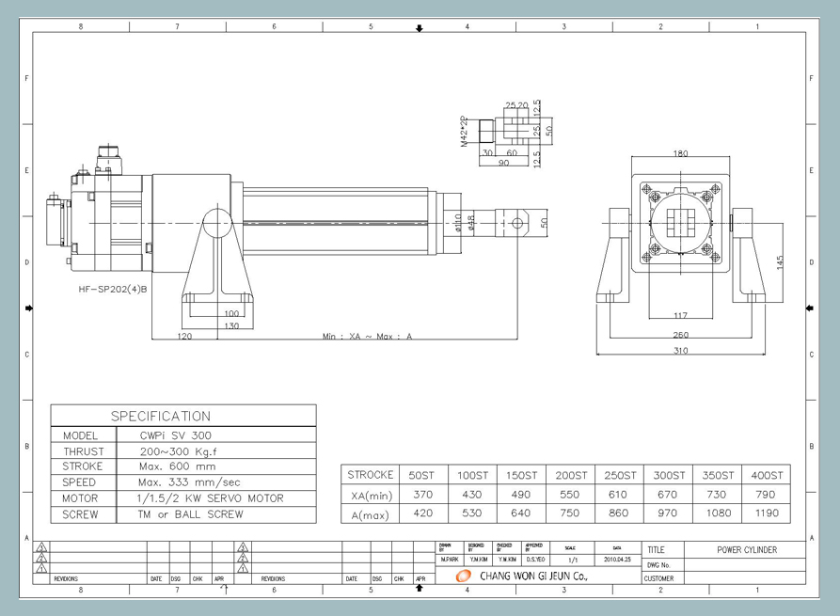This screenshot has height=616, width=840.
Task: Click the XA(min) value 790
Action: [766, 495]
